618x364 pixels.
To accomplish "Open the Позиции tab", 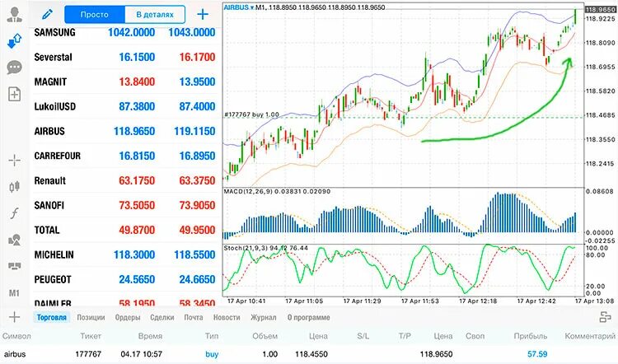I will pyautogui.click(x=91, y=318).
